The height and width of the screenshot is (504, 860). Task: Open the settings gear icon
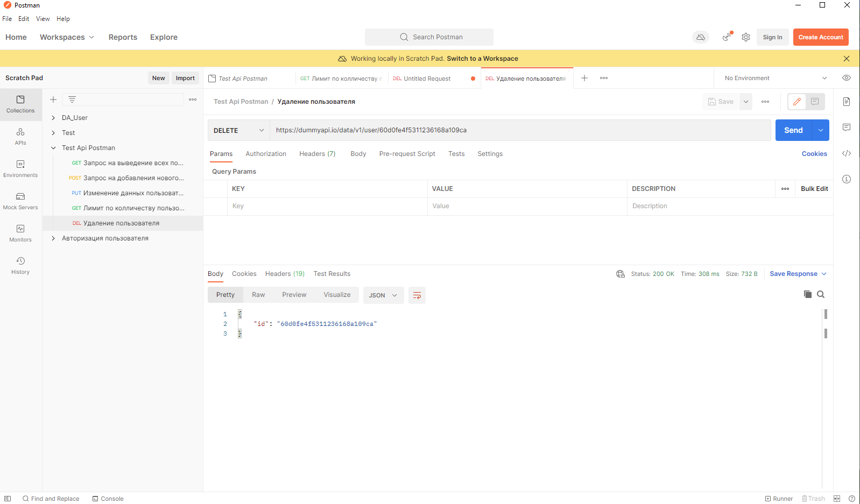[746, 37]
